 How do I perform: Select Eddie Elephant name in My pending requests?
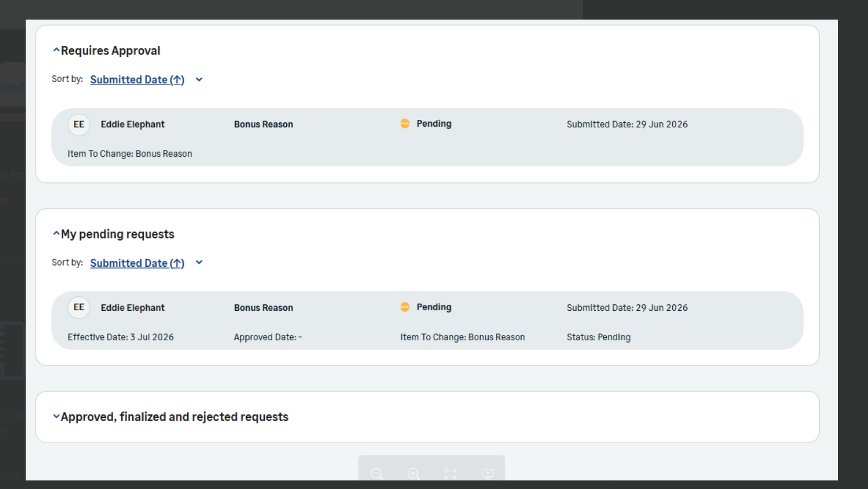point(133,308)
